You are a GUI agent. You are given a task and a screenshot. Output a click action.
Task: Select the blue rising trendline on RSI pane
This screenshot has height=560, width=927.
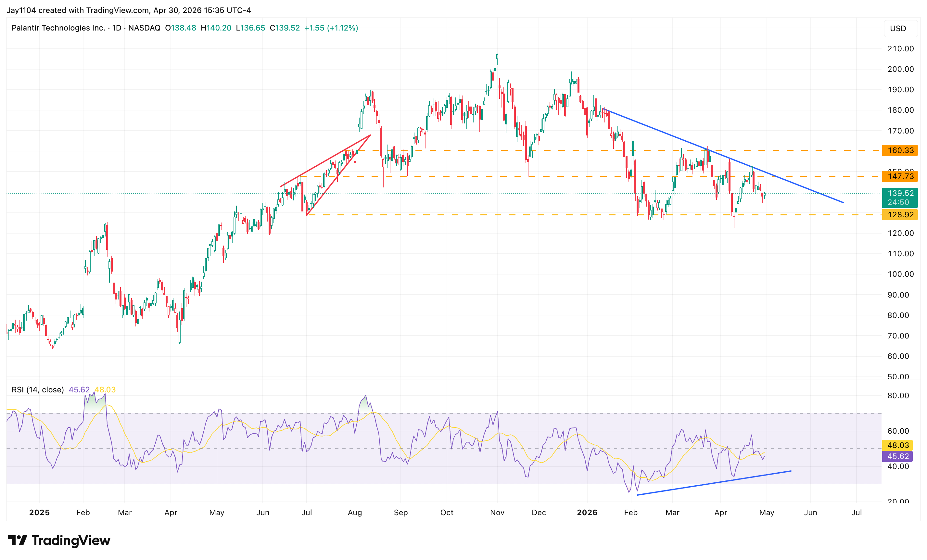(x=714, y=483)
